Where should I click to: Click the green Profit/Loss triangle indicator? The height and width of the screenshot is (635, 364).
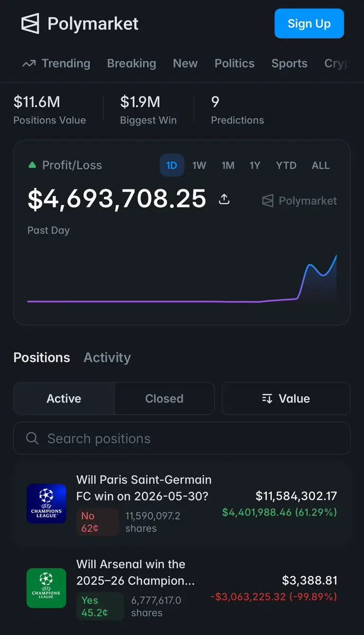(32, 165)
